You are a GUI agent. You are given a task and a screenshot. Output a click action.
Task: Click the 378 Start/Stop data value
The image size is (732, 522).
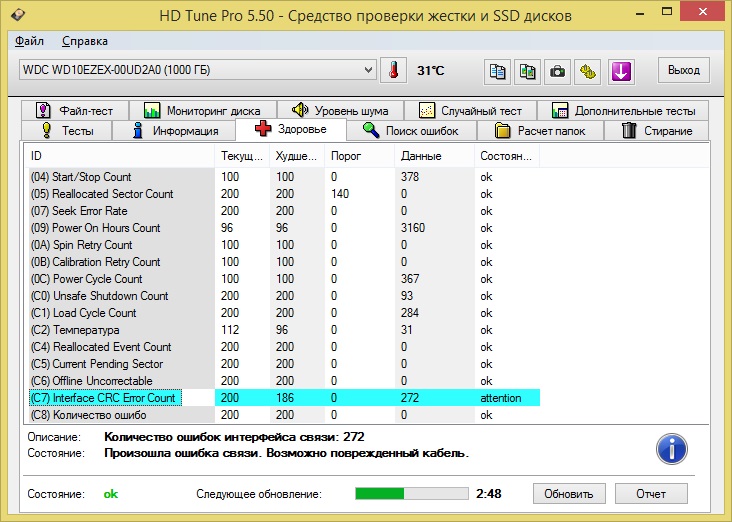click(410, 177)
